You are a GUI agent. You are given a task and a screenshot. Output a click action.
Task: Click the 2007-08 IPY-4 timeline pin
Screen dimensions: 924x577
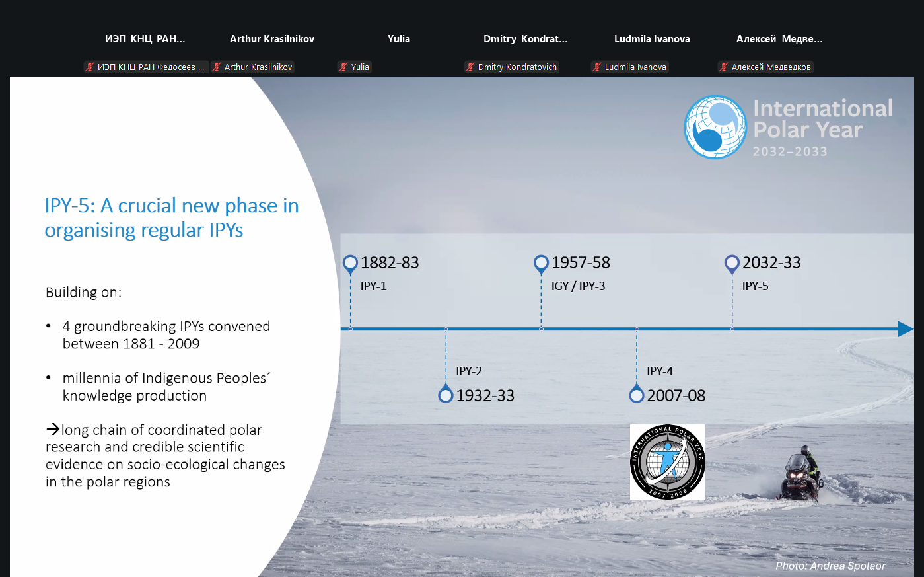(637, 395)
